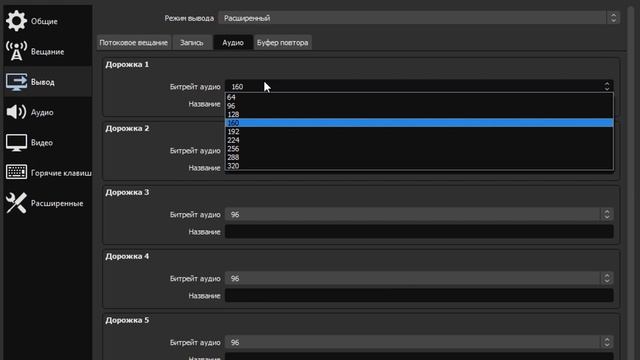Open Дорожка 3 bitrate dropdown
Screen dimensions: 640x360
(x=419, y=214)
